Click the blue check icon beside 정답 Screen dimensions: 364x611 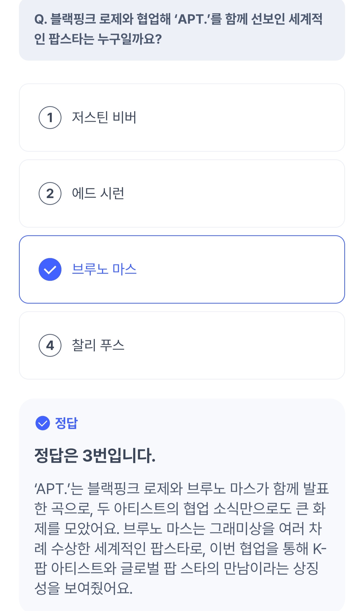[x=42, y=423]
